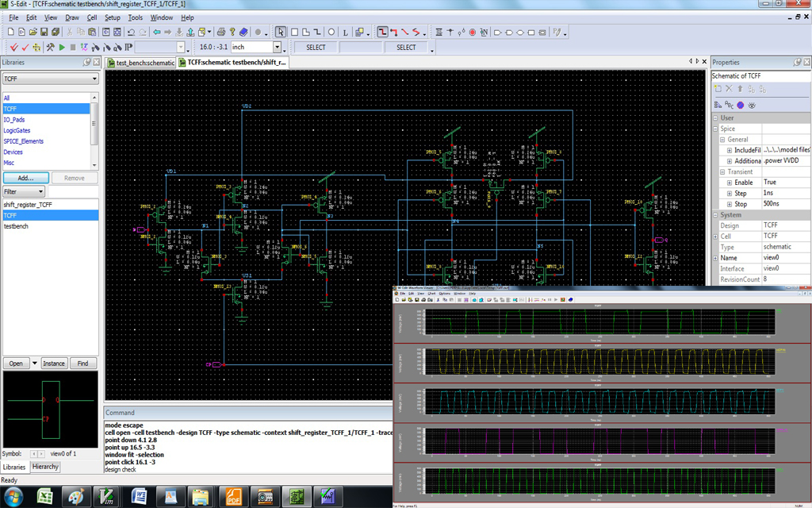Click the Undo arrow icon
The image size is (812, 508).
pos(131,32)
